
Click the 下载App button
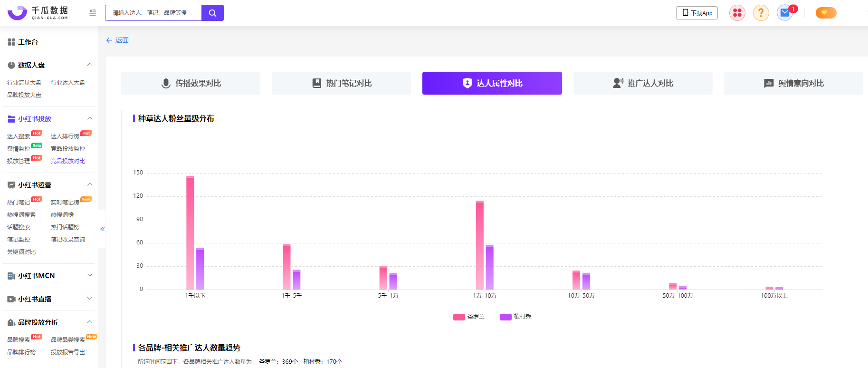tap(696, 13)
